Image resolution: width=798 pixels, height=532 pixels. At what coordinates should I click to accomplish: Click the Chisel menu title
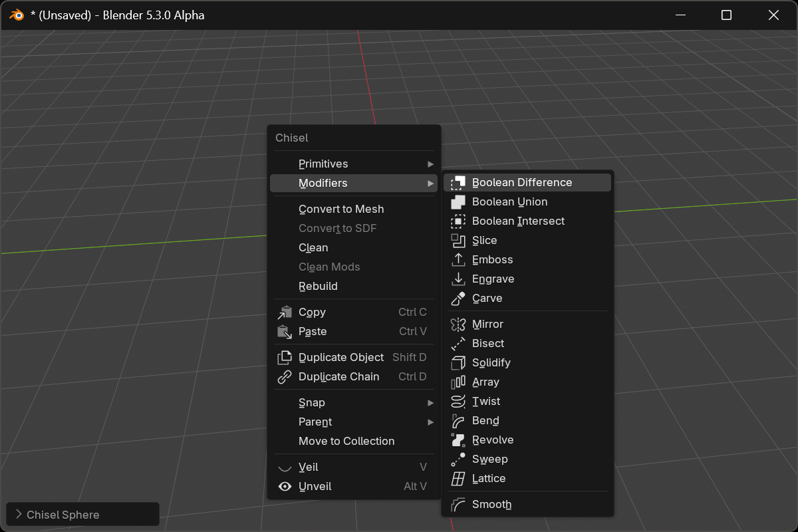coord(292,138)
